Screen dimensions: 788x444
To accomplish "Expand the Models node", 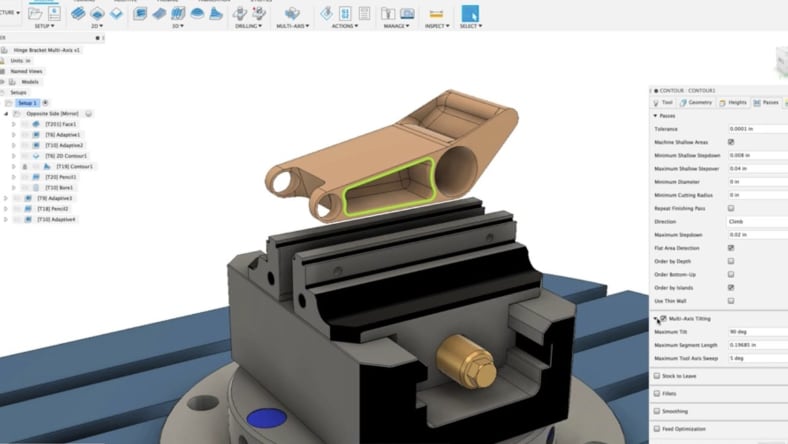I will pos(3,82).
